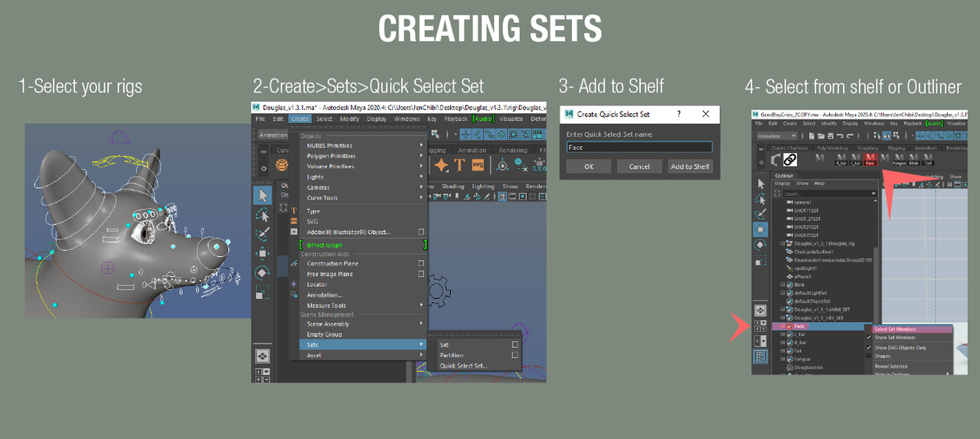The image size is (980, 439).
Task: Open the Outliner search options dropdown arrow
Action: click(874, 193)
